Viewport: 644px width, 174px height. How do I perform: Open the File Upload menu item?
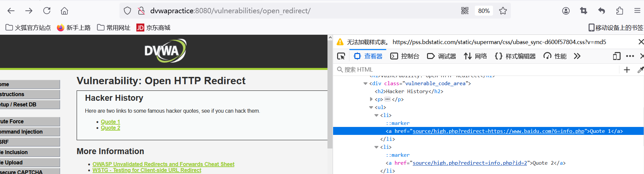click(30, 163)
